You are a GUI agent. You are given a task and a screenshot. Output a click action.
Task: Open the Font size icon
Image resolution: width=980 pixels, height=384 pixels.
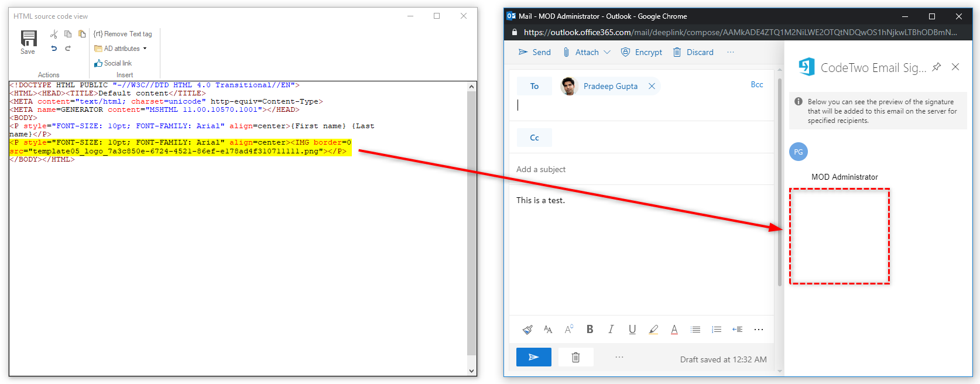pos(548,330)
